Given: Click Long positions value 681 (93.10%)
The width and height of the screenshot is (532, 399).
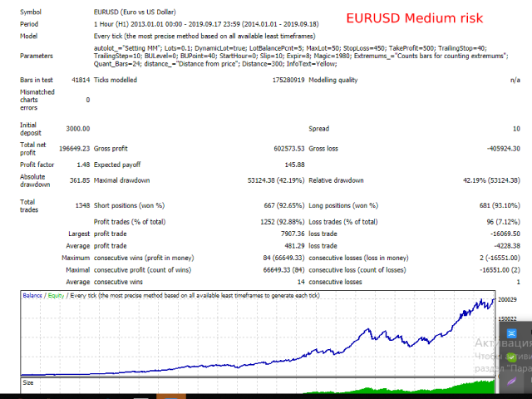Looking at the screenshot, I should pos(500,205).
